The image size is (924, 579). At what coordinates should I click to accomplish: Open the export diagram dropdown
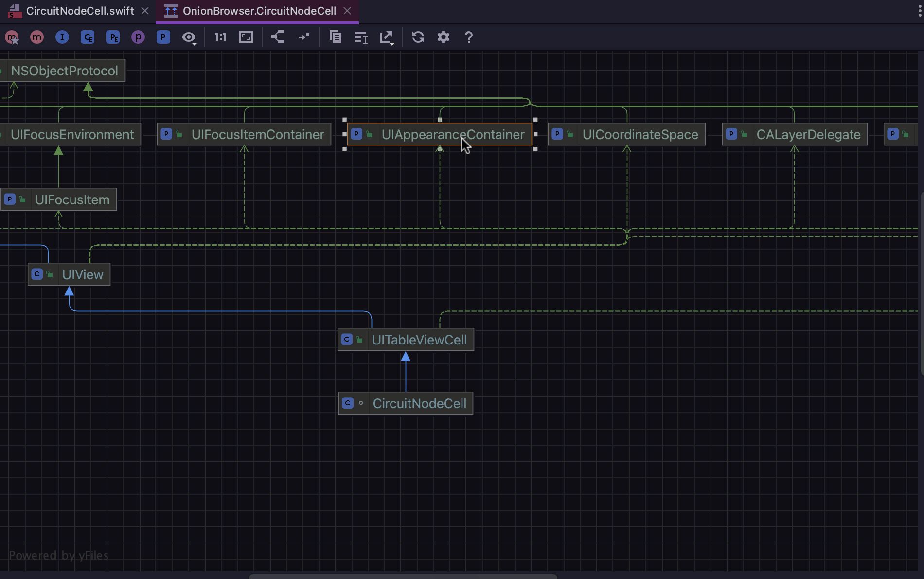pos(387,37)
